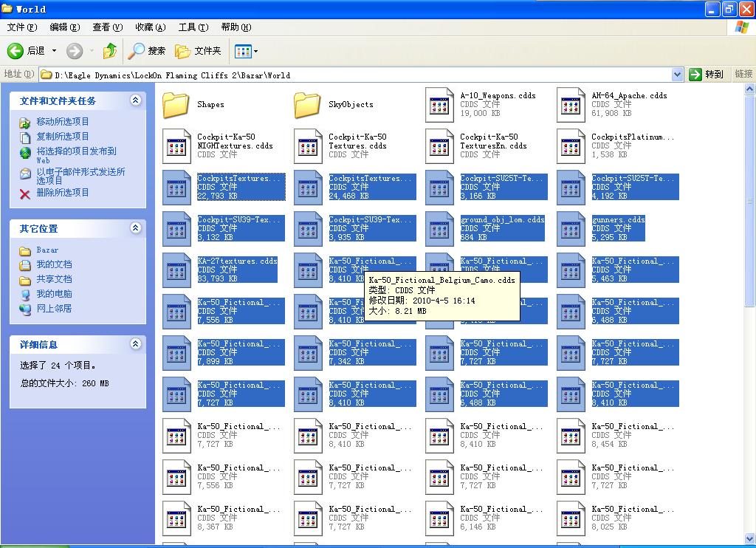Select the Ka-50_Fictional file icon, 5,463 KB
This screenshot has height=548, width=756.
pyautogui.click(x=571, y=270)
